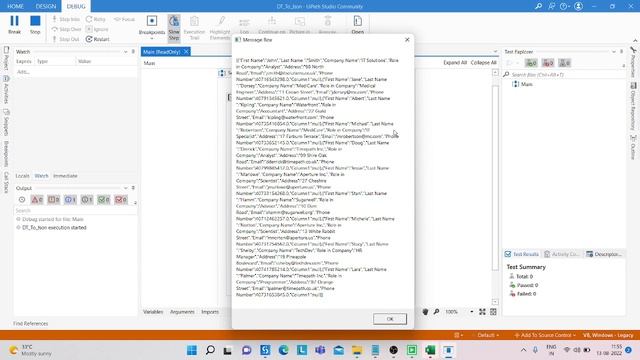Click the Ignore button
The width and height of the screenshot is (640, 360).
point(97,29)
